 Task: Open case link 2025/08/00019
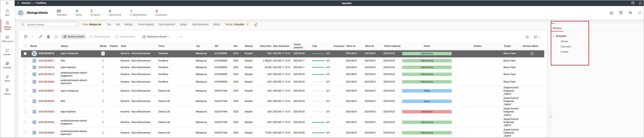46,74
